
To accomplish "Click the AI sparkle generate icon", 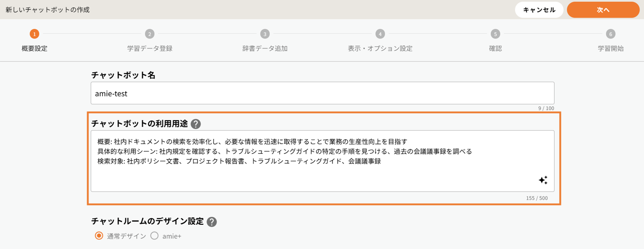I will tap(543, 180).
